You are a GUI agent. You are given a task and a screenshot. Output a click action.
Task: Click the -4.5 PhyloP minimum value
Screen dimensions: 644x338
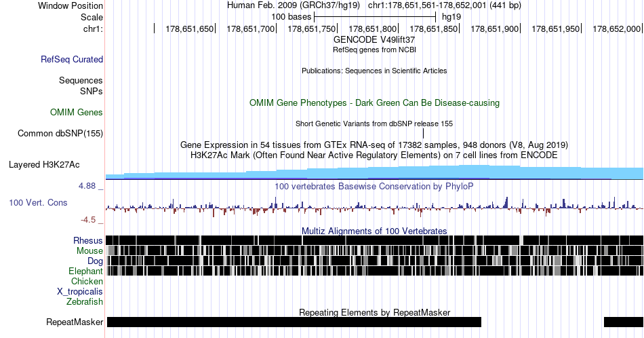[88, 220]
